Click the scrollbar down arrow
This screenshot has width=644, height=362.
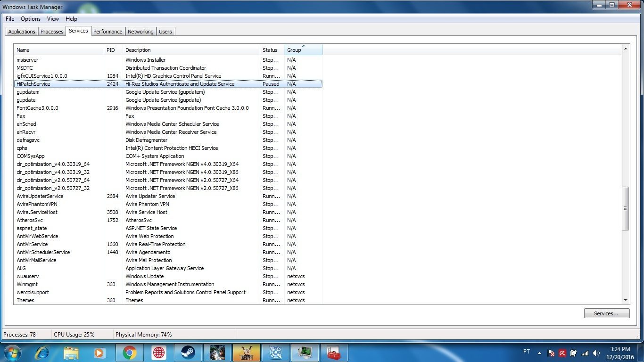click(x=626, y=300)
